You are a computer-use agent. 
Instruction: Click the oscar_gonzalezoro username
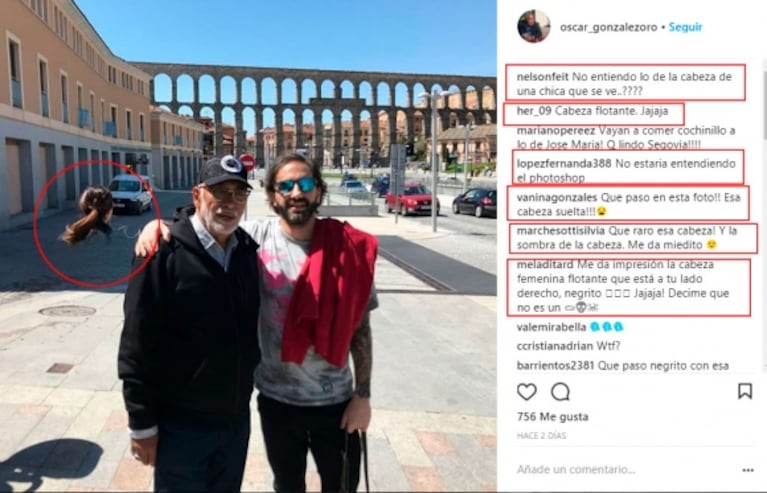coord(608,27)
